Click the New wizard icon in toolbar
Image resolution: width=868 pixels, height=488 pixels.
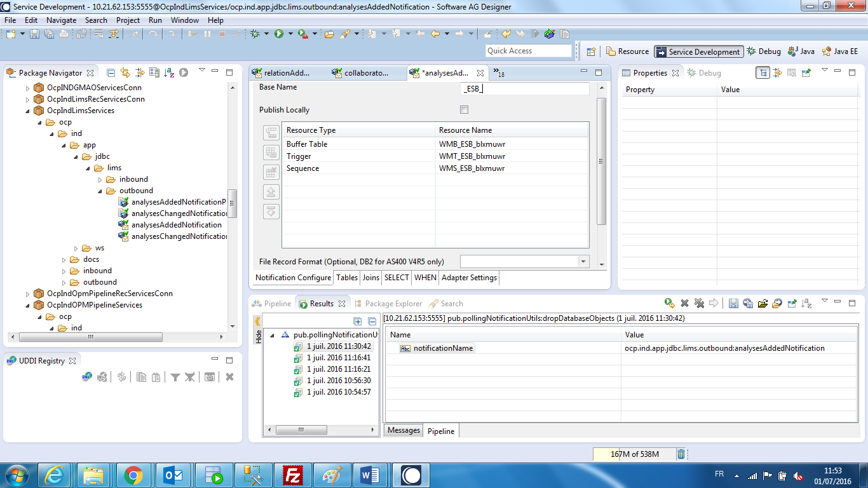tap(11, 34)
